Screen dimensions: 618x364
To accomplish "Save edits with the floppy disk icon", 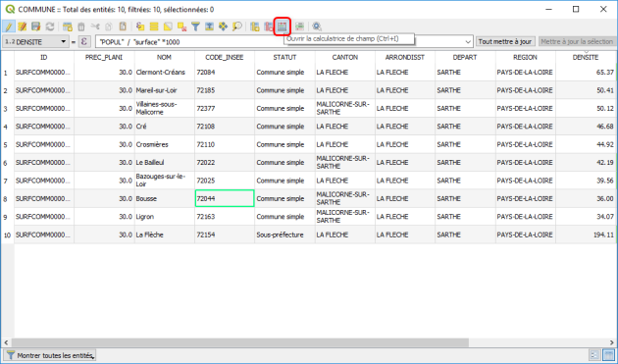I will [x=36, y=26].
